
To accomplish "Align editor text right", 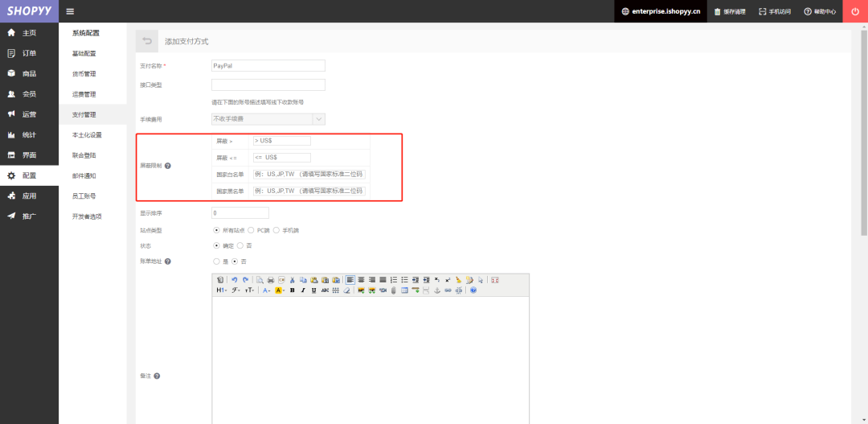I will point(372,280).
